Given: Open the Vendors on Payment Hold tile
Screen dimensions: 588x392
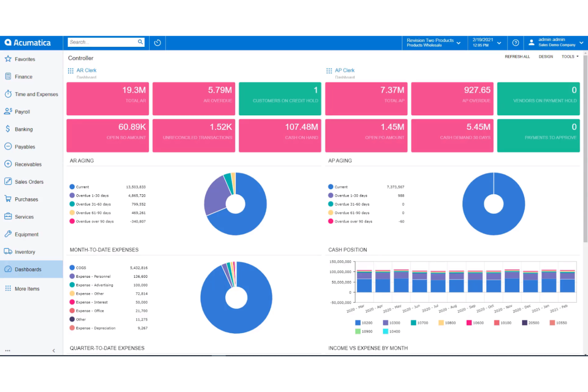Looking at the screenshot, I should (x=539, y=99).
